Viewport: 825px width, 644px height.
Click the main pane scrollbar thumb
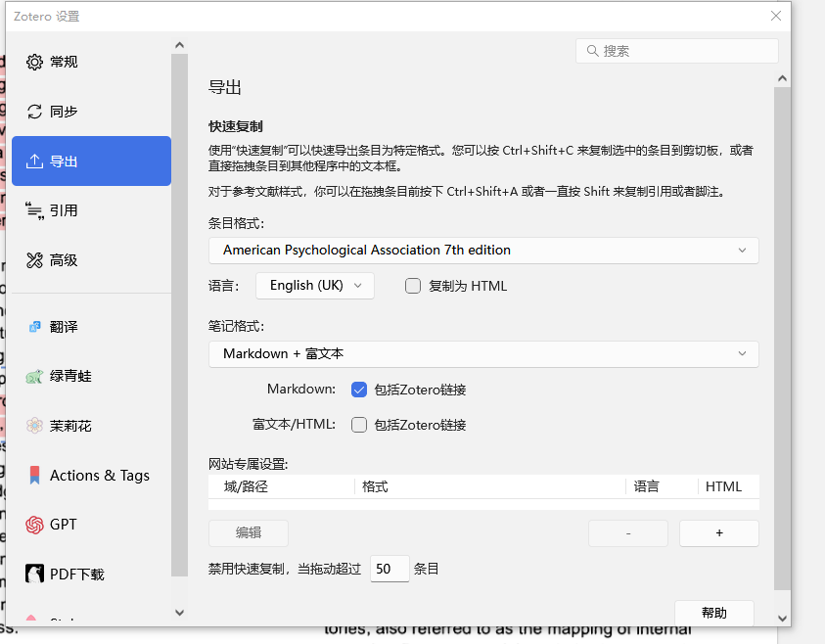[782, 339]
